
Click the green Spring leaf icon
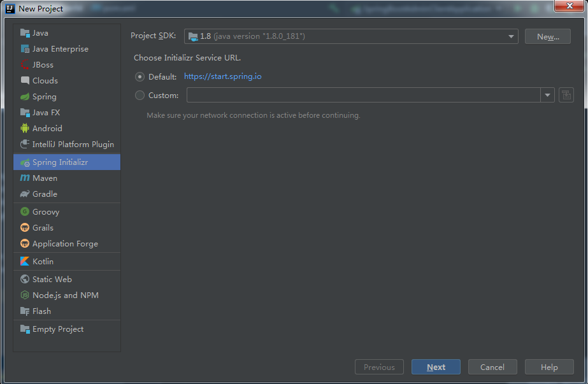click(25, 97)
